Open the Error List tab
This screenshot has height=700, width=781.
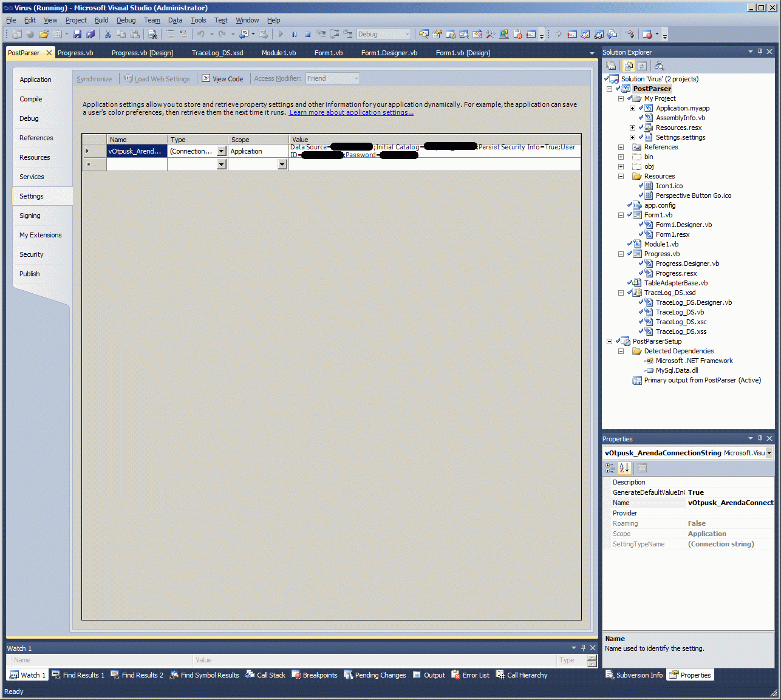tap(471, 675)
